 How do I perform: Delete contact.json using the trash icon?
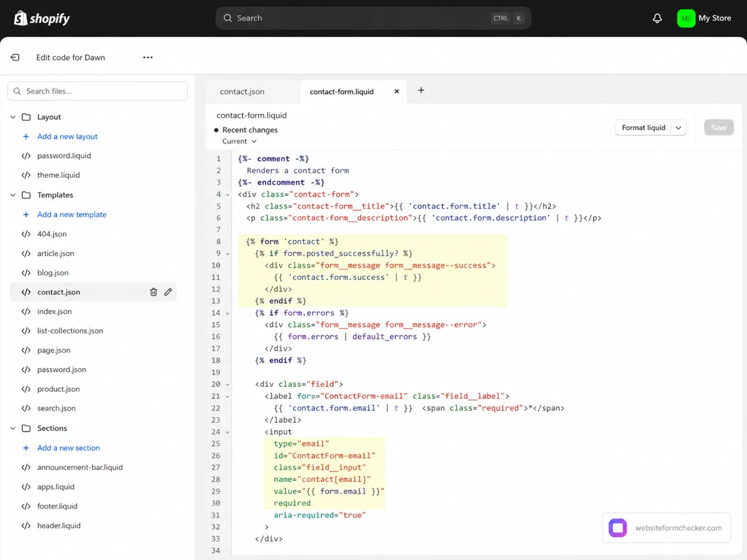click(x=153, y=292)
